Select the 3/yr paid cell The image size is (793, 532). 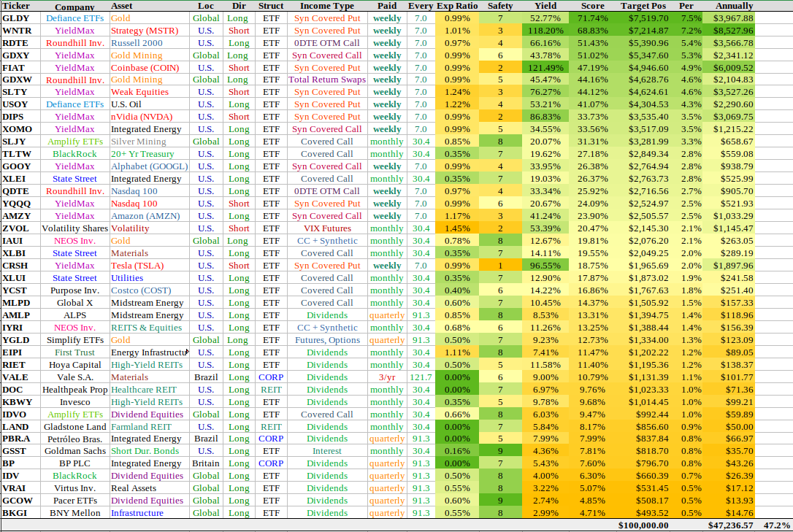[387, 377]
